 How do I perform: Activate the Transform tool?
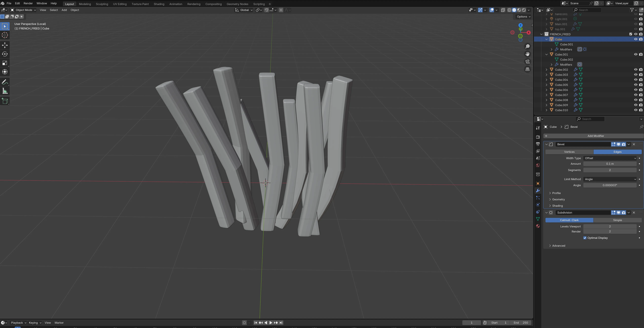(5, 72)
